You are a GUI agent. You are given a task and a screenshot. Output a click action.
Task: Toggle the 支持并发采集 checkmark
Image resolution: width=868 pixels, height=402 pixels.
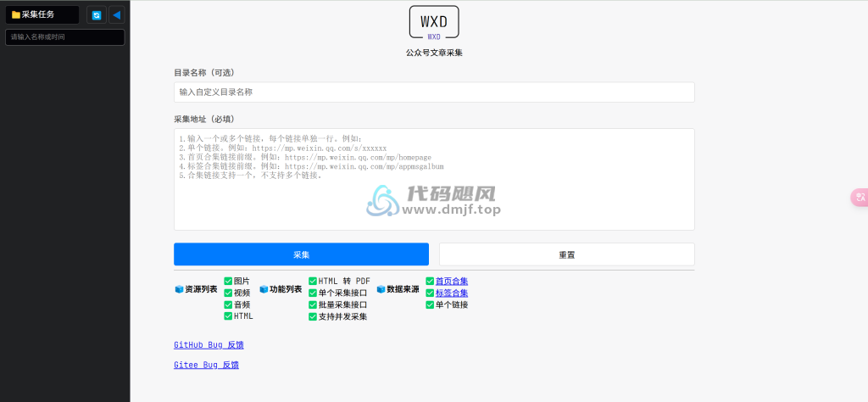pos(313,316)
